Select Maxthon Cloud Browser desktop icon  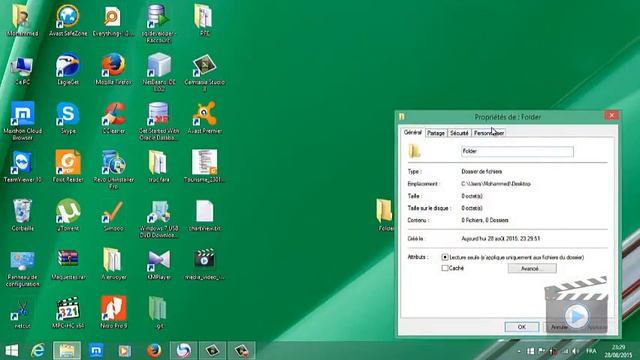[x=22, y=120]
